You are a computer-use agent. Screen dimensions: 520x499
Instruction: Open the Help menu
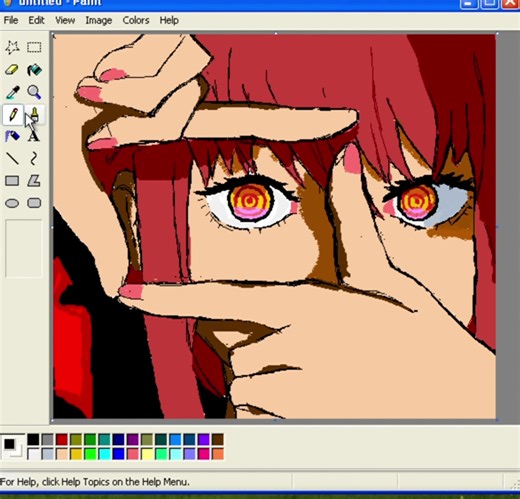pyautogui.click(x=169, y=20)
